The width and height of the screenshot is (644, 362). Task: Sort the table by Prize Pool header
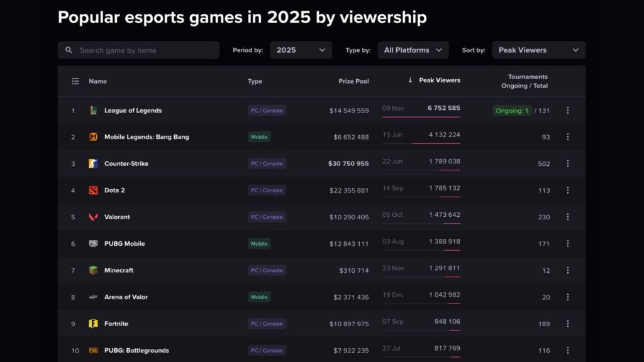(x=355, y=81)
